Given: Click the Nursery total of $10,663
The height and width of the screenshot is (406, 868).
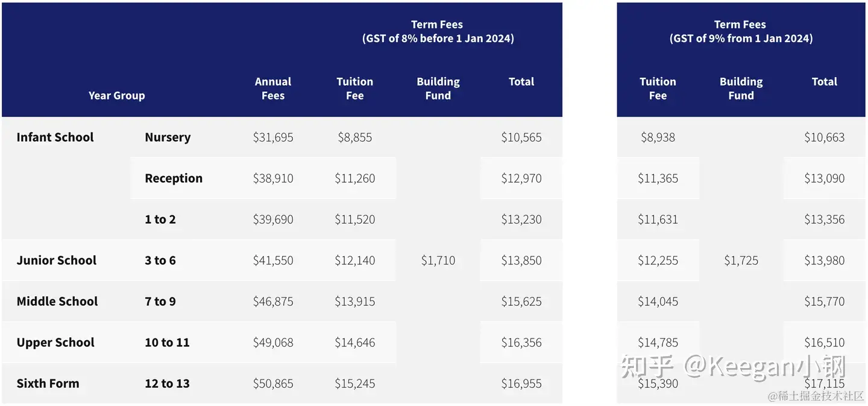Looking at the screenshot, I should coord(824,137).
